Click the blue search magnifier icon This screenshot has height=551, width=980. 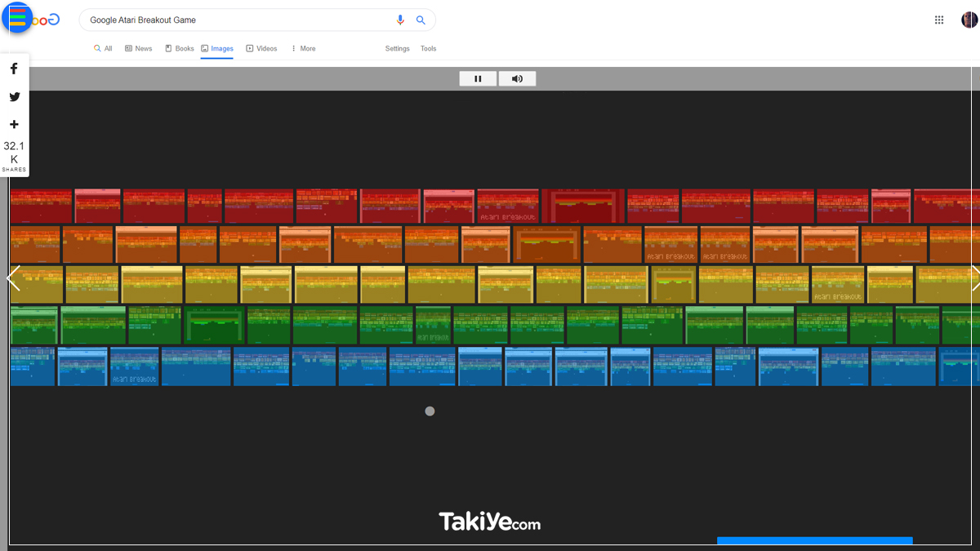[421, 20]
